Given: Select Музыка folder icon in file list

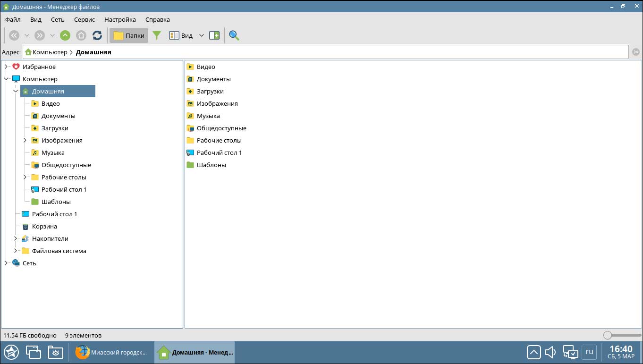Looking at the screenshot, I should pyautogui.click(x=190, y=116).
